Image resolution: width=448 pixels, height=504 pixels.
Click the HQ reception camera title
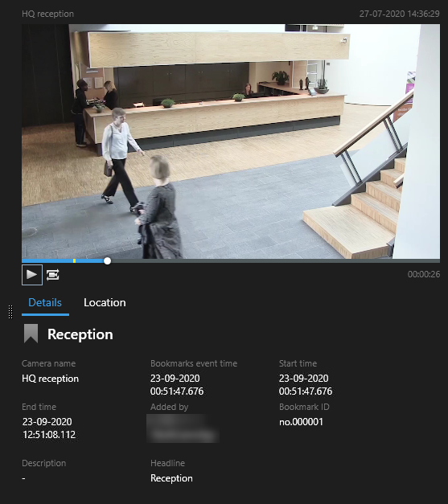pyautogui.click(x=48, y=14)
